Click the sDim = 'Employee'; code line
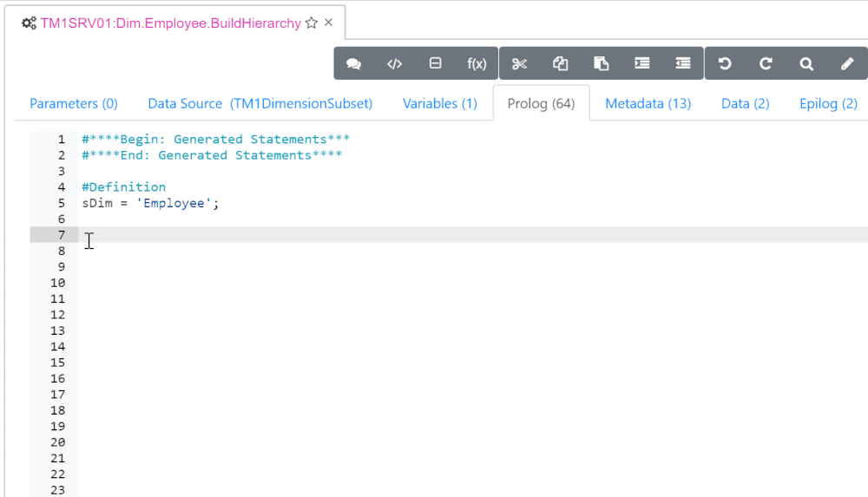This screenshot has height=497, width=868. 150,203
